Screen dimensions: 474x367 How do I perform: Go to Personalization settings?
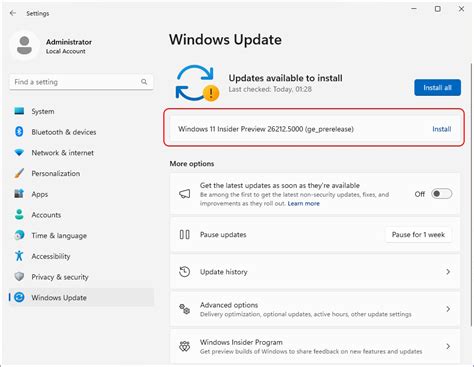point(81,173)
